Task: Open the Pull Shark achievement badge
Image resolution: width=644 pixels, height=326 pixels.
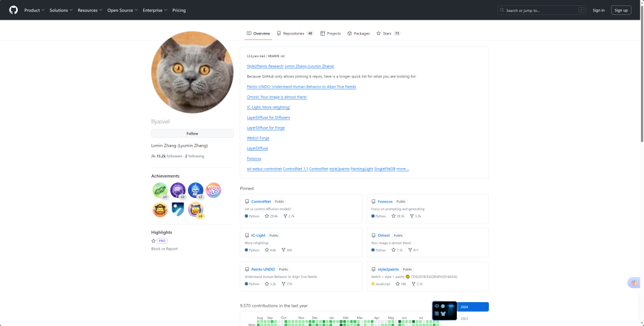Action: [x=196, y=191]
